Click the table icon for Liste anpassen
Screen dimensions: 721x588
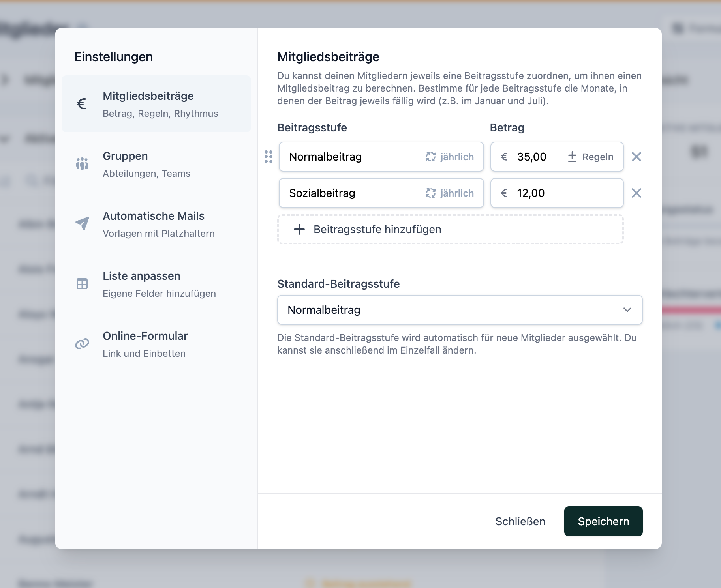(82, 284)
